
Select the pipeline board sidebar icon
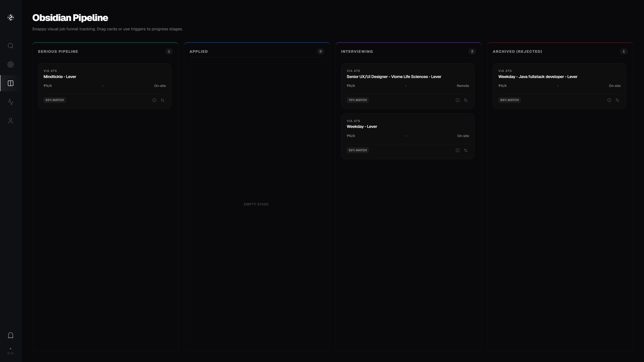pyautogui.click(x=10, y=83)
